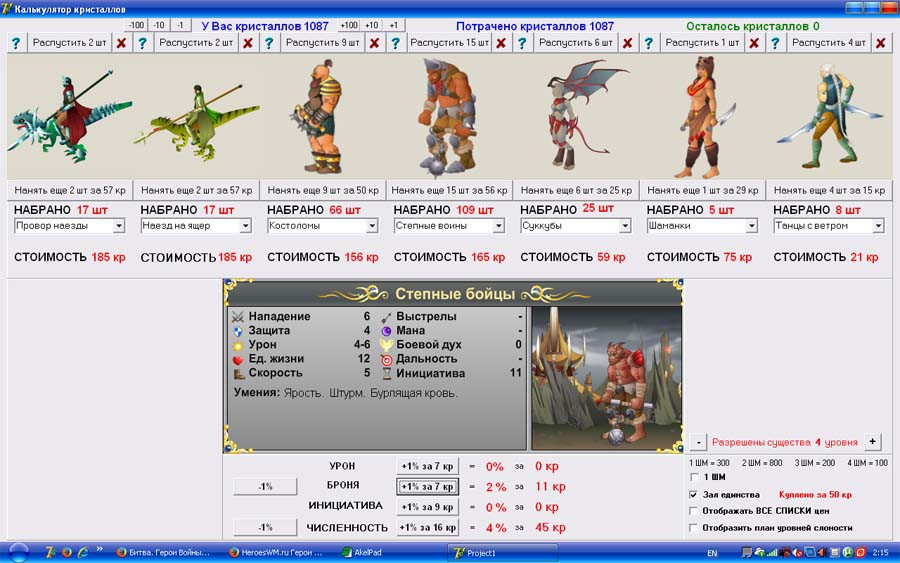The image size is (900, 563).
Task: Uncheck the Зал единства checkbox
Action: tap(694, 494)
